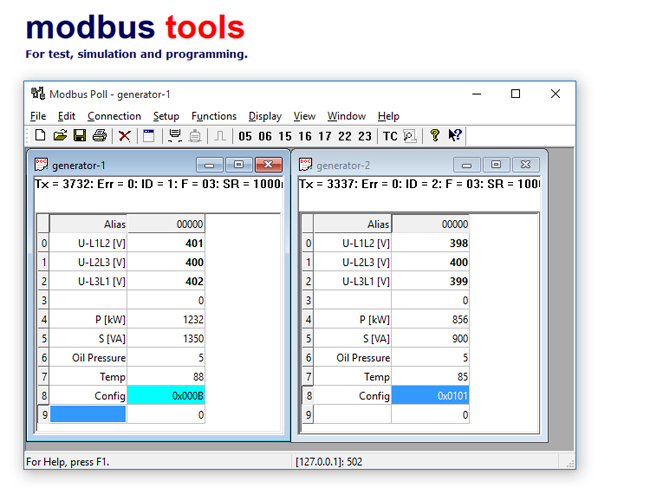
Task: Click the Modbus Poll application title icon
Action: click(38, 93)
